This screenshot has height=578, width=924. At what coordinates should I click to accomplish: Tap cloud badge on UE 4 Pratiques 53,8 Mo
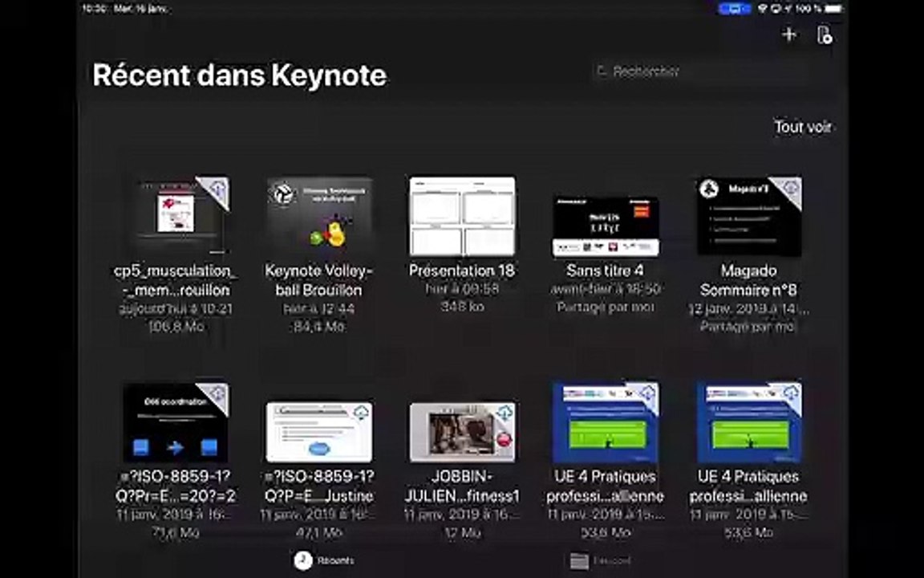(647, 395)
